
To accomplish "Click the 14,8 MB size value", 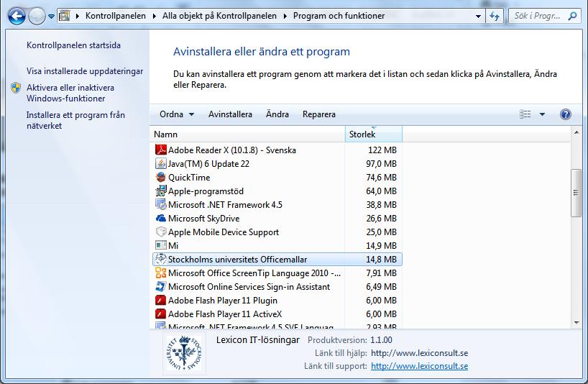I will pyautogui.click(x=381, y=260).
